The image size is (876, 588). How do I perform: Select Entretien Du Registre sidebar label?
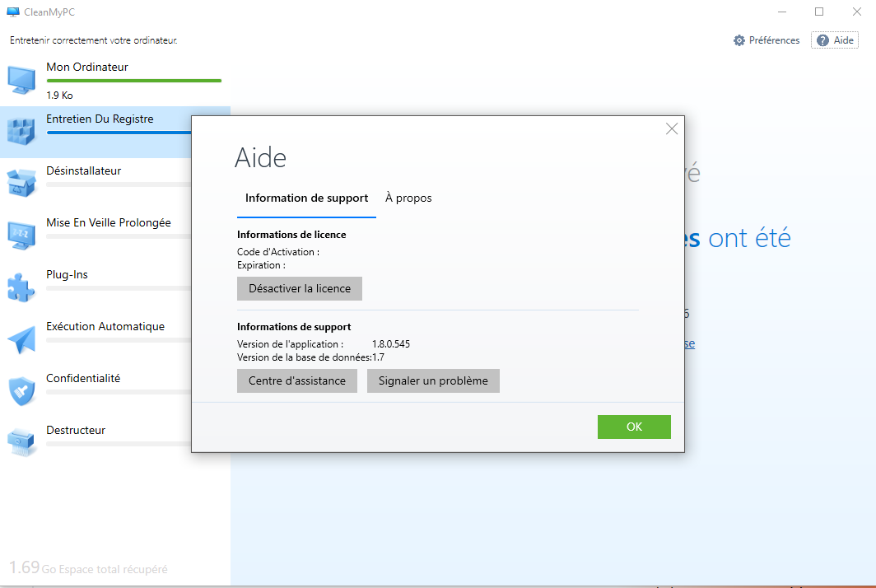click(x=100, y=119)
